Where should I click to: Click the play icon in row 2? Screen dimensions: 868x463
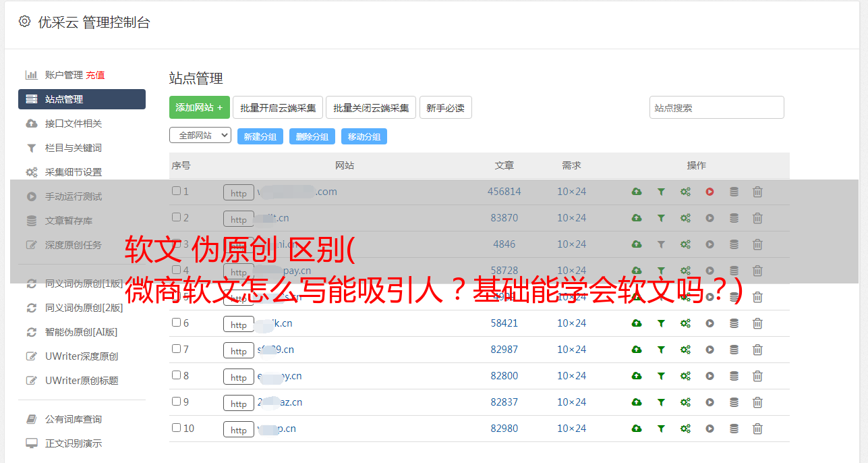[710, 218]
